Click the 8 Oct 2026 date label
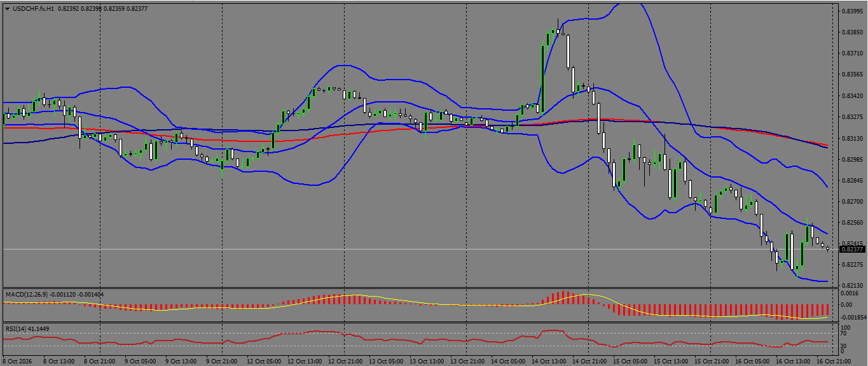The image size is (868, 366). click(17, 361)
